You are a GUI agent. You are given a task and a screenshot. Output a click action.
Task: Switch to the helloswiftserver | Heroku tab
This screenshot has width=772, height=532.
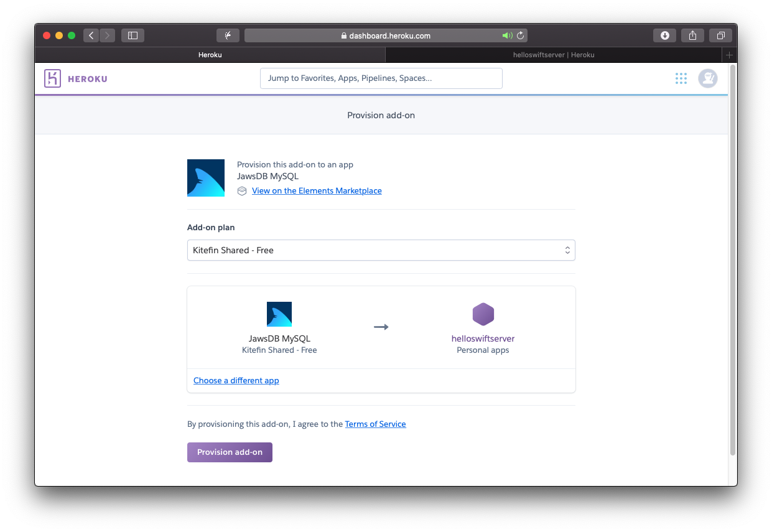click(x=554, y=55)
